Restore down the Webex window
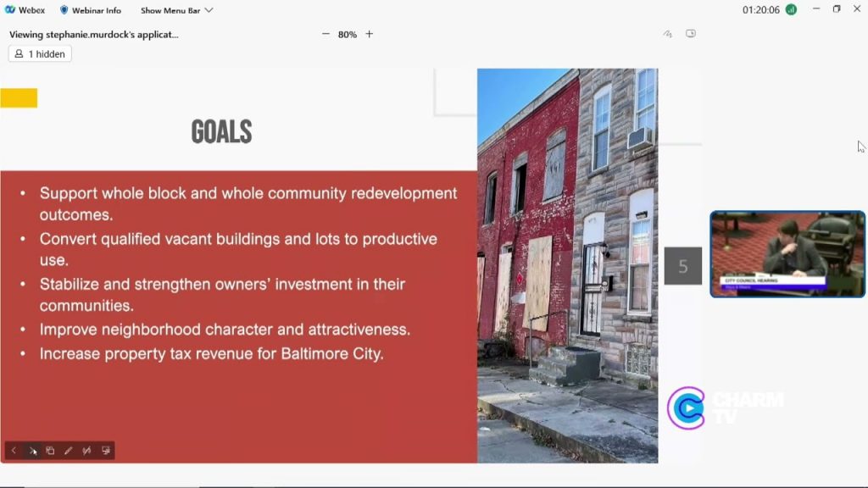 pyautogui.click(x=837, y=8)
